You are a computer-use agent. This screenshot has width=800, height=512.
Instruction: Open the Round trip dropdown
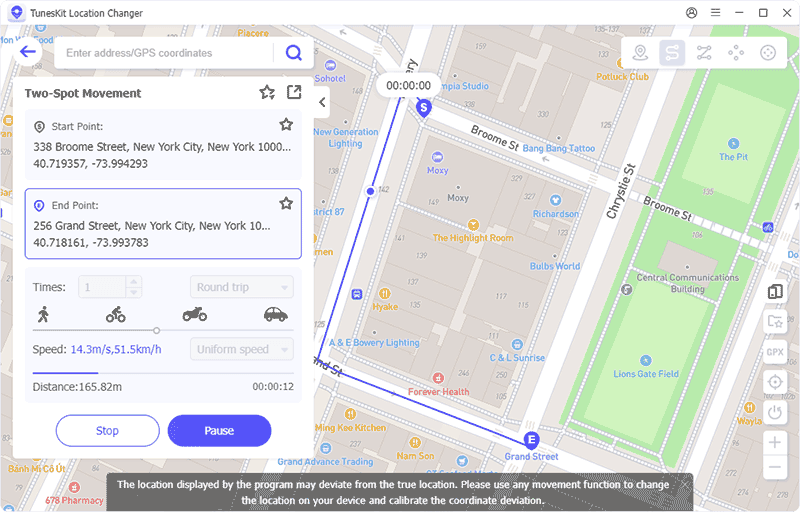tap(242, 287)
